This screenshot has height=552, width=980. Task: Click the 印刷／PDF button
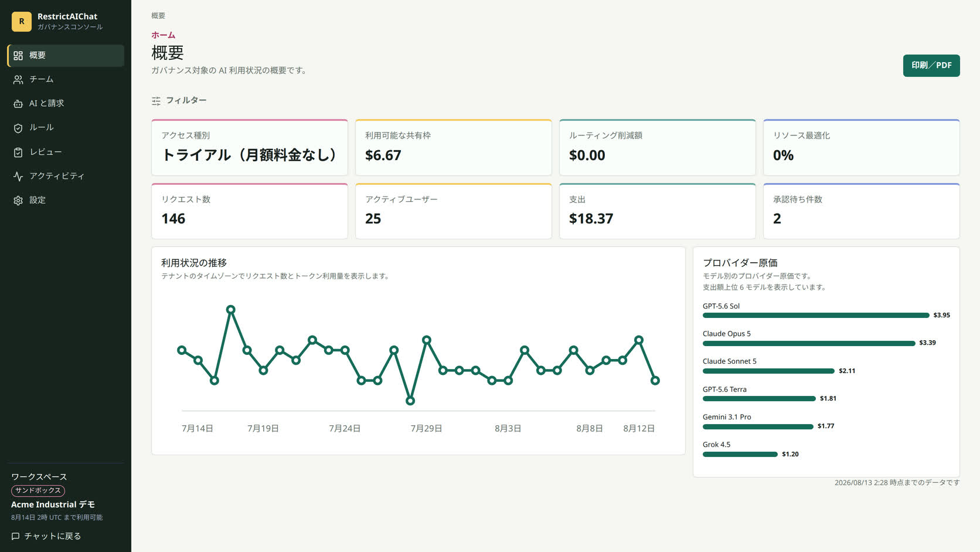[x=931, y=65]
